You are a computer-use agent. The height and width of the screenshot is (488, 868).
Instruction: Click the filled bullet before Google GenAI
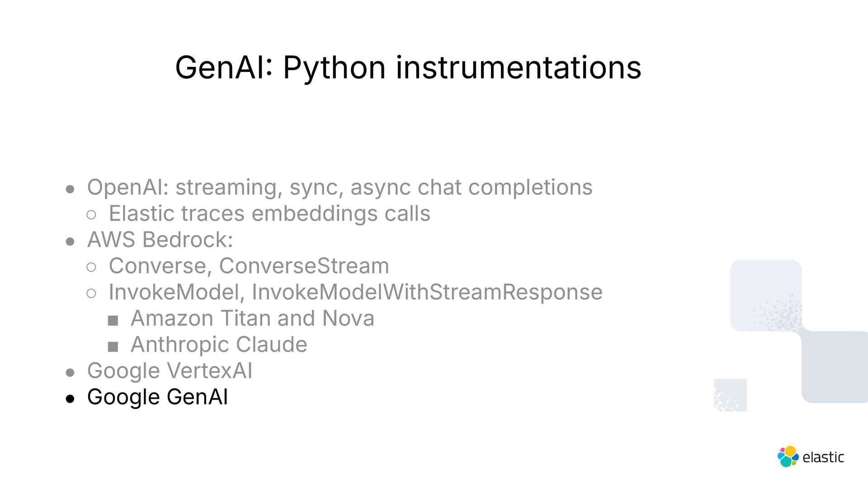pos(70,399)
